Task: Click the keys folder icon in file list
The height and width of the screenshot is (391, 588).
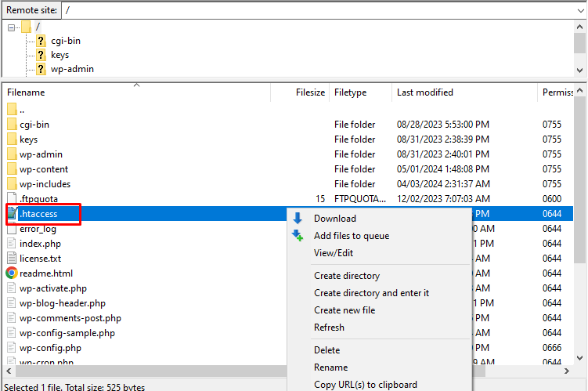Action: 12,139
